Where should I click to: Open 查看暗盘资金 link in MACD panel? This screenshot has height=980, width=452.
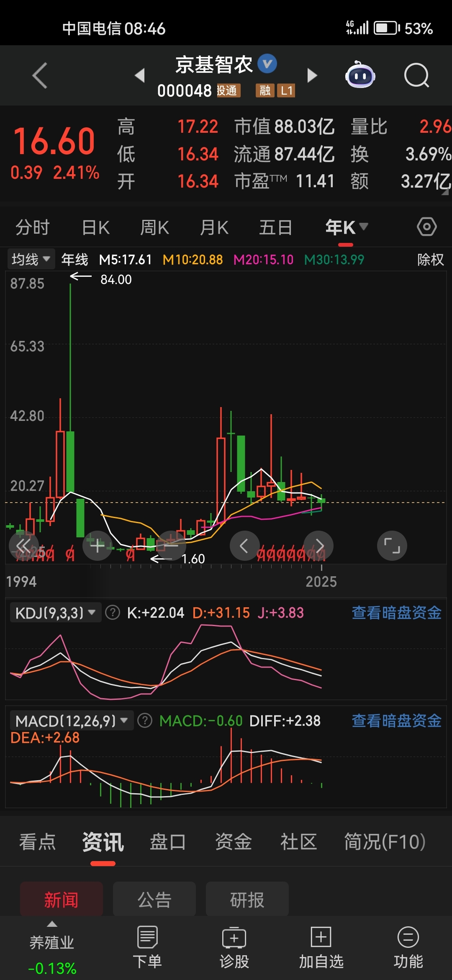[397, 721]
